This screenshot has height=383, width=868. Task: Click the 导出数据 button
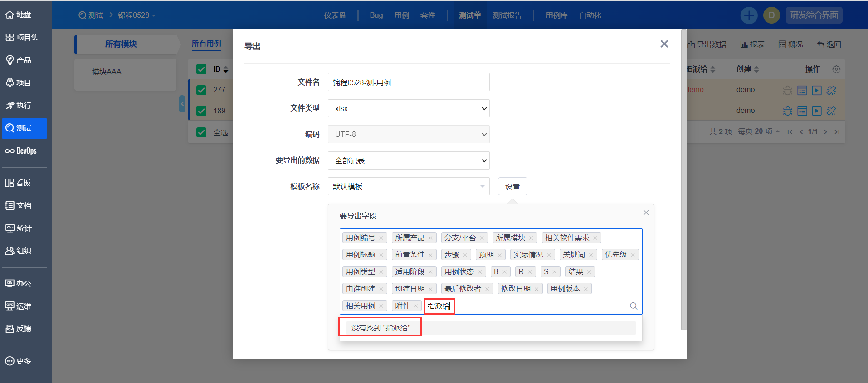707,44
